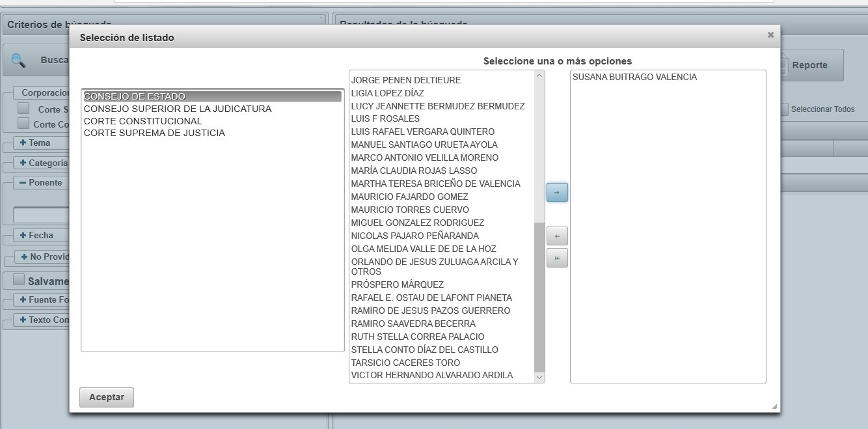Tick the first Corte checkbox under Corporación
868x429 pixels.
(x=23, y=109)
